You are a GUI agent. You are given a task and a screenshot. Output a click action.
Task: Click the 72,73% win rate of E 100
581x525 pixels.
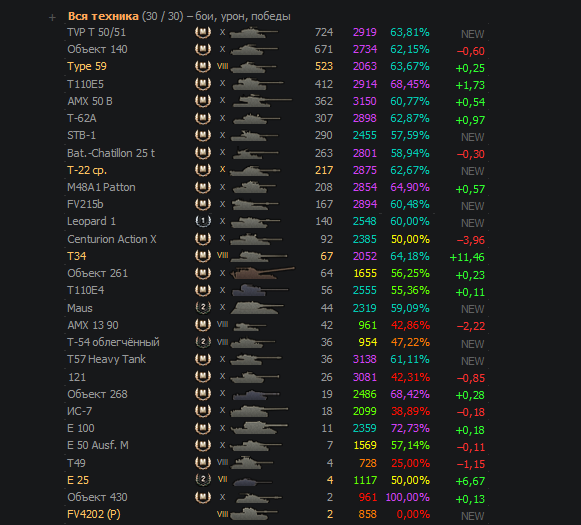click(x=410, y=428)
